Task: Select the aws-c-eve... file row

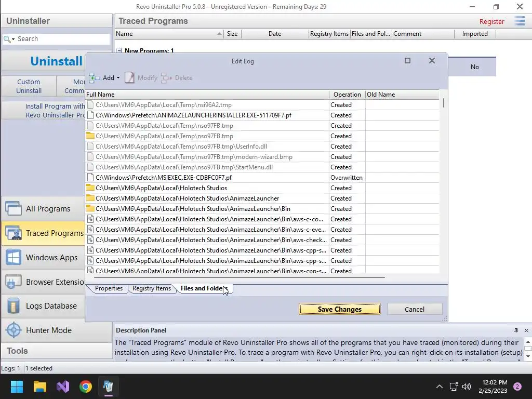Action: [262, 229]
